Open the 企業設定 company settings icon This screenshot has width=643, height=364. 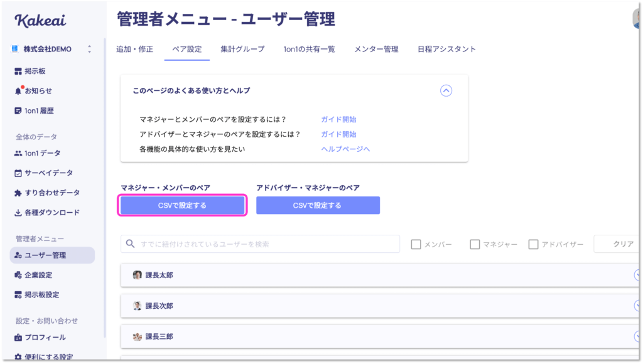[x=18, y=275]
